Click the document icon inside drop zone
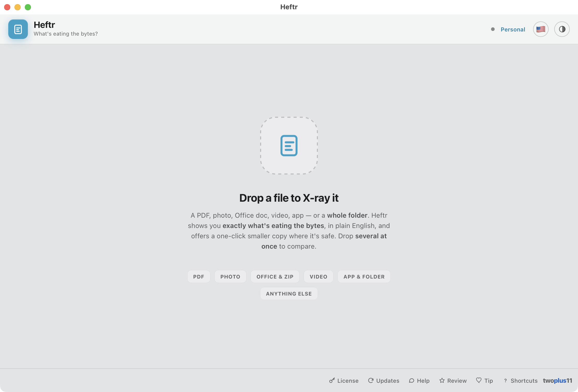This screenshot has height=392, width=578. pyautogui.click(x=289, y=146)
